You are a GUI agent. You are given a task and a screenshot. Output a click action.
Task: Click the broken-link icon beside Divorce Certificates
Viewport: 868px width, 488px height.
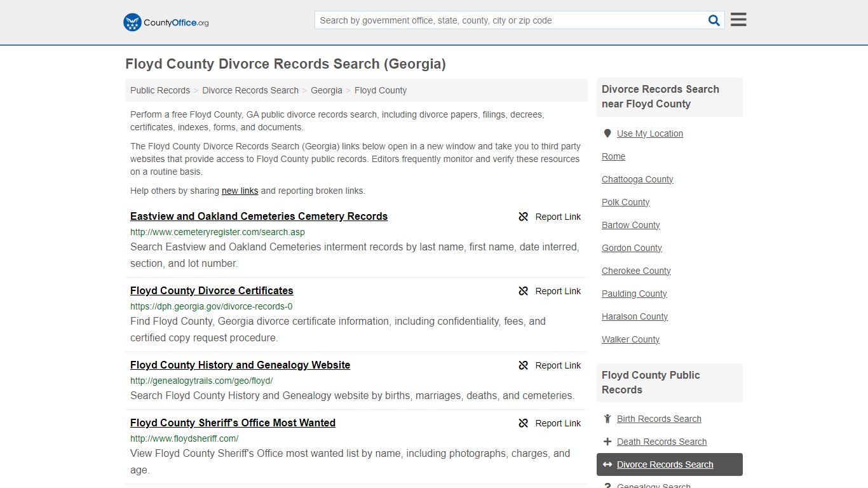pyautogui.click(x=524, y=291)
